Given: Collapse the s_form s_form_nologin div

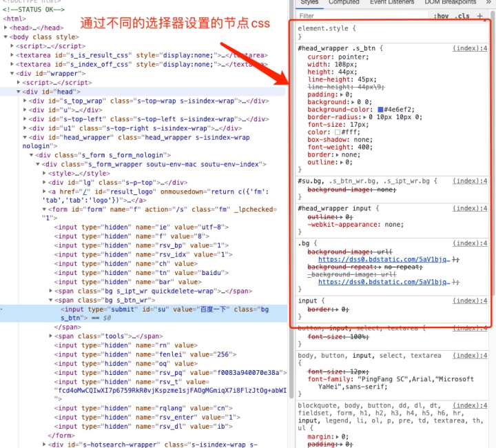Looking at the screenshot, I should click(31, 155).
